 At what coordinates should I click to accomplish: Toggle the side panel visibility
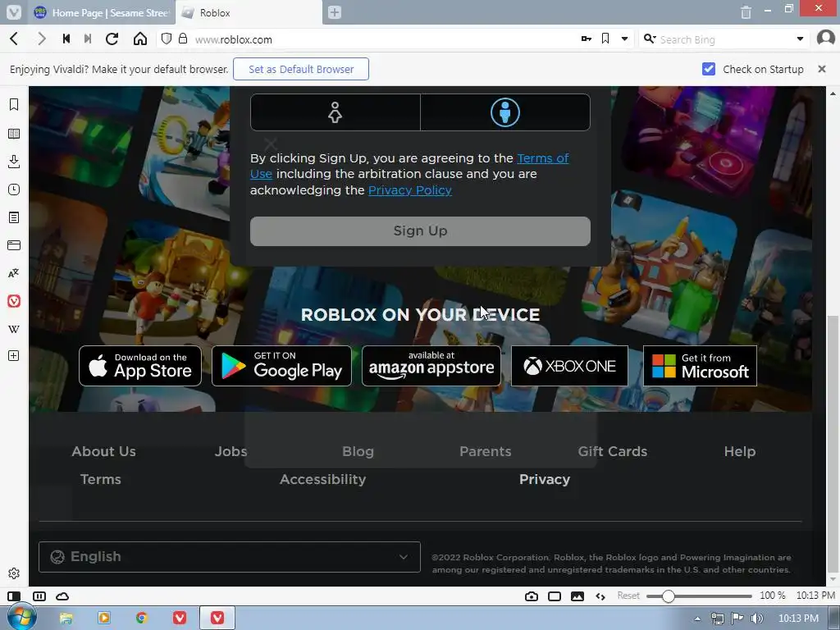pos(14,596)
